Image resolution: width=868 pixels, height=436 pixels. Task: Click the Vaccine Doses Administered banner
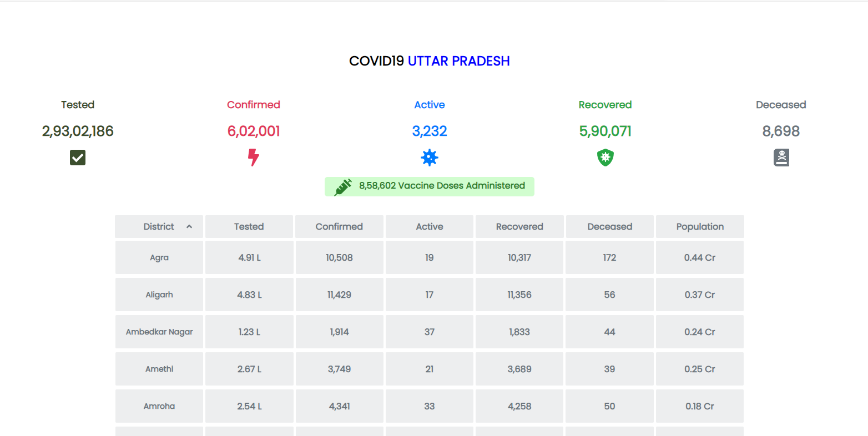point(430,186)
